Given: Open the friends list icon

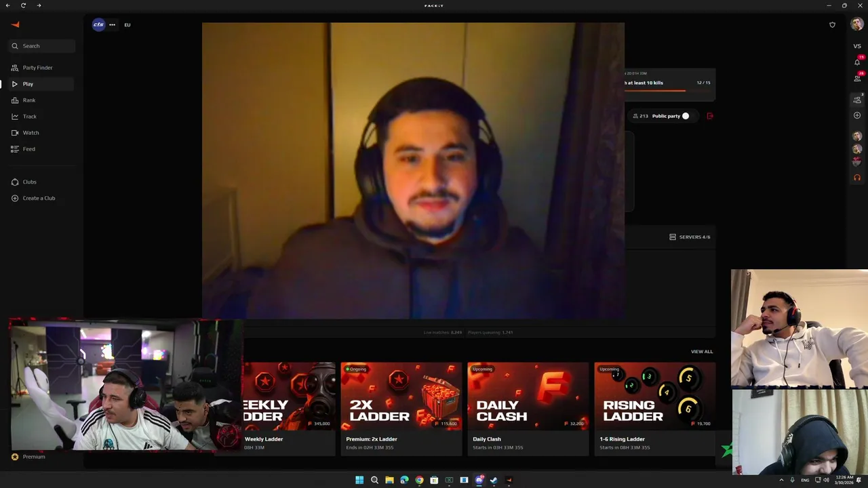Looking at the screenshot, I should 857,78.
